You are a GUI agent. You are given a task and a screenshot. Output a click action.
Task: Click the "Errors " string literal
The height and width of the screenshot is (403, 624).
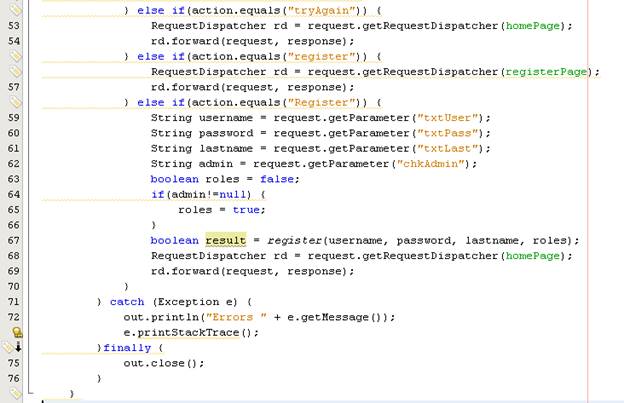coord(236,317)
